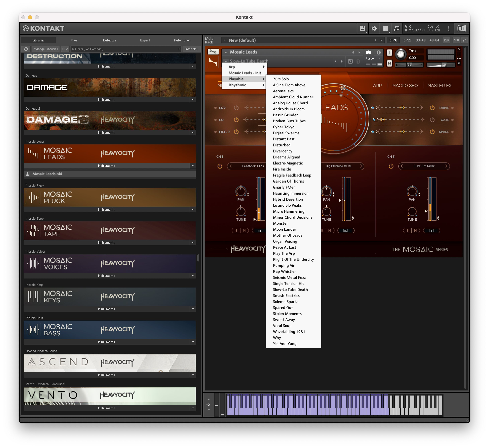Mute CH 3 with its M button
The height and width of the screenshot is (448, 489).
[415, 231]
